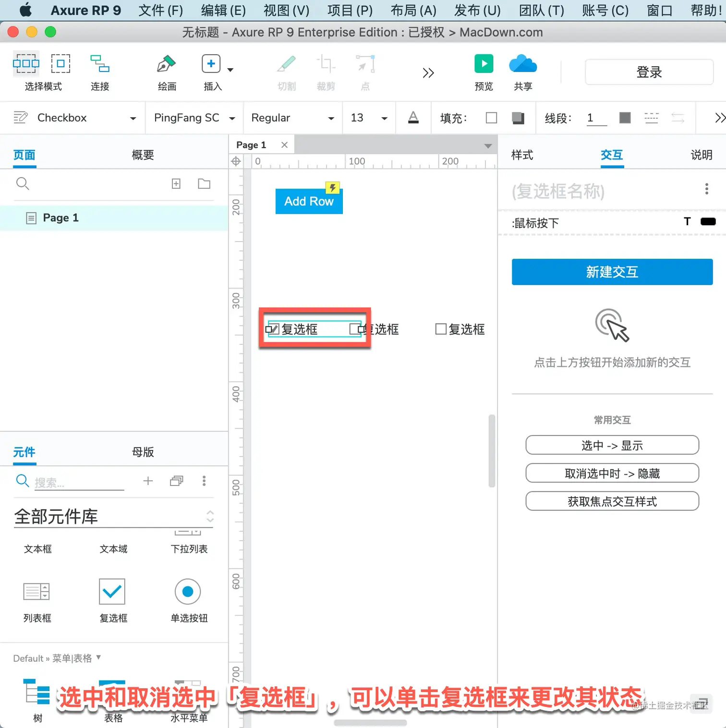Switch to the Masters tab
Screen dimensions: 726x728
coord(143,452)
